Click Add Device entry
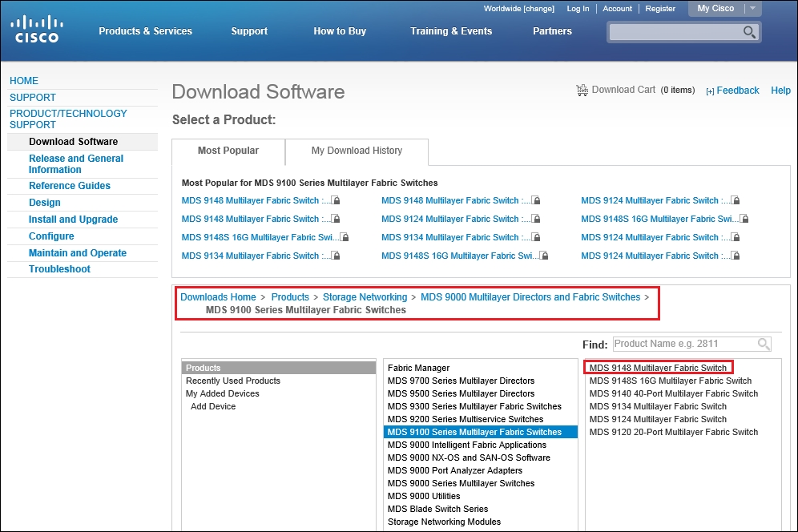 [x=213, y=407]
